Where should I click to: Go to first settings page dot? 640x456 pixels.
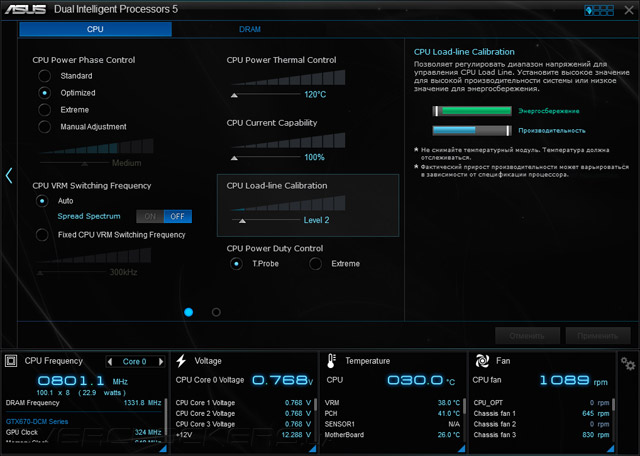pyautogui.click(x=189, y=312)
